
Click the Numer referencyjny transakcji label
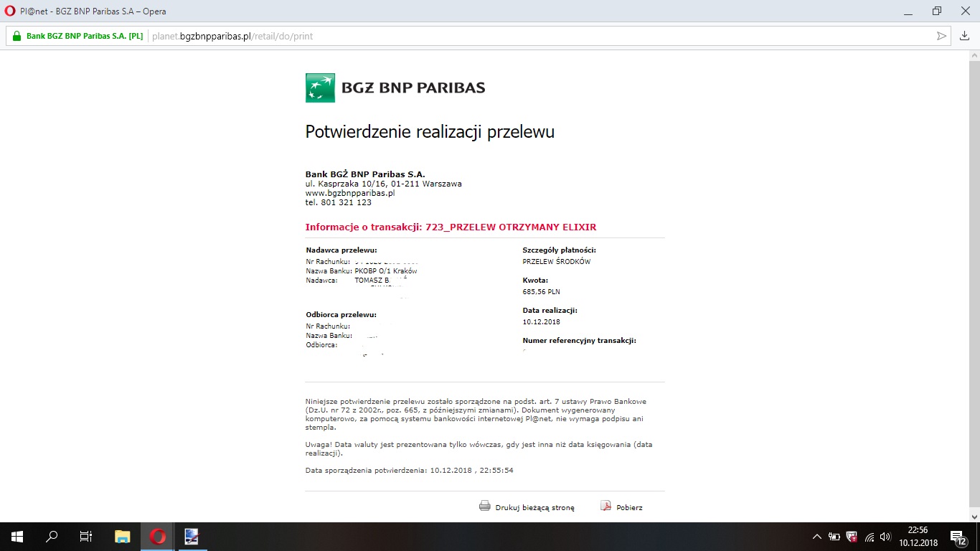coord(580,341)
